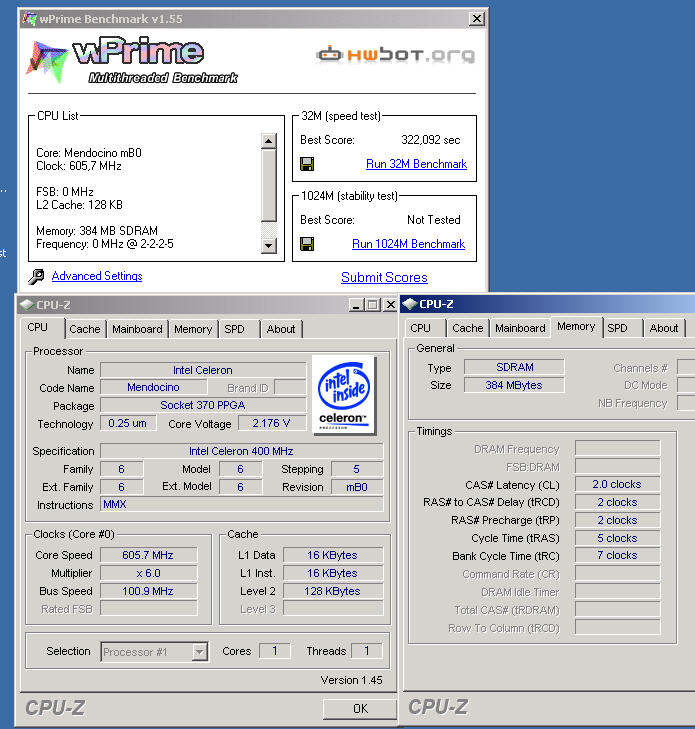Click the L1 Data value '16 KBytes'
The width and height of the screenshot is (695, 729).
[x=332, y=555]
